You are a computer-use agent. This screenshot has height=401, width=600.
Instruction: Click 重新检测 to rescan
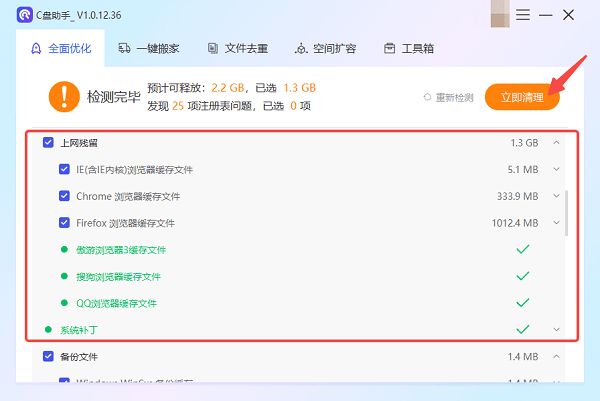click(x=449, y=97)
